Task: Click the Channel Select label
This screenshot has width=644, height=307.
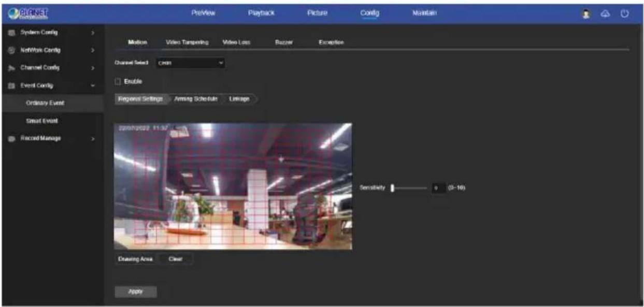Action: (132, 63)
